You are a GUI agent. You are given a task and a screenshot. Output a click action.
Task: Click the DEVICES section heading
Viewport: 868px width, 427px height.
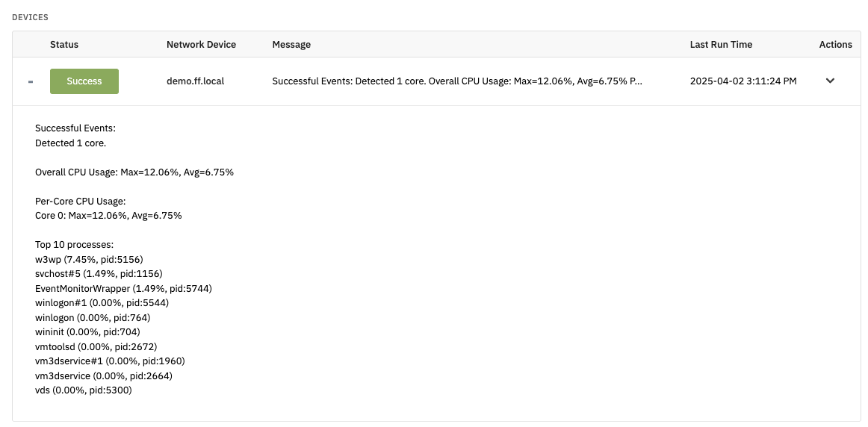[31, 17]
